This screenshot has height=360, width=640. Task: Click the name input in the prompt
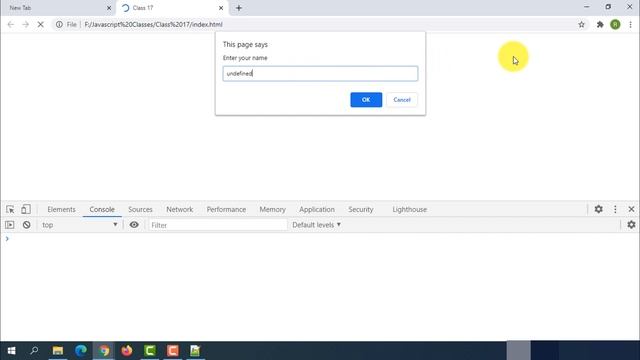coord(320,73)
